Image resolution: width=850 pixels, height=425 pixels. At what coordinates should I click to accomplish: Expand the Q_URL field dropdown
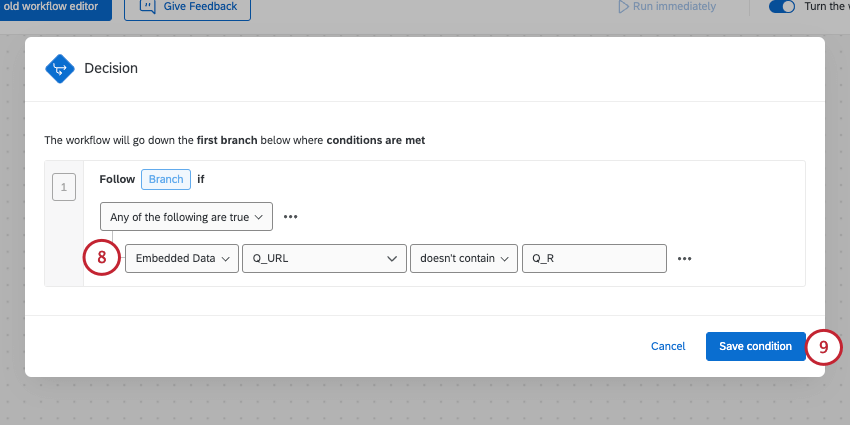coord(324,258)
